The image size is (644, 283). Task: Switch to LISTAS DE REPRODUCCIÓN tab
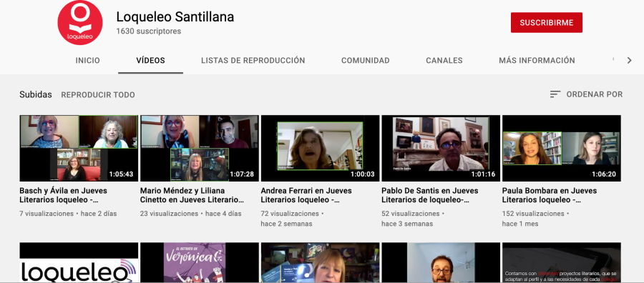[253, 60]
